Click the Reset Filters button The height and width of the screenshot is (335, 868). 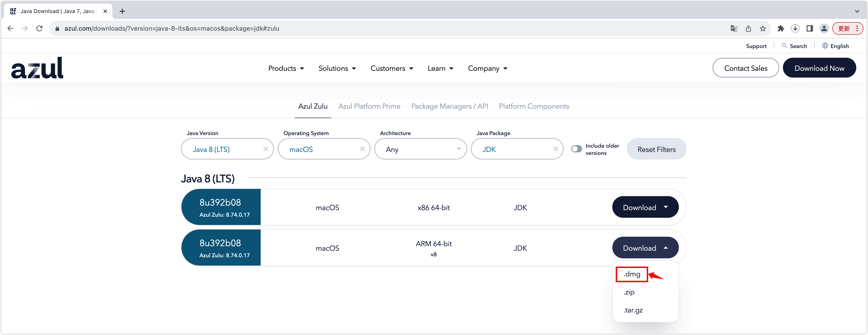pyautogui.click(x=656, y=149)
